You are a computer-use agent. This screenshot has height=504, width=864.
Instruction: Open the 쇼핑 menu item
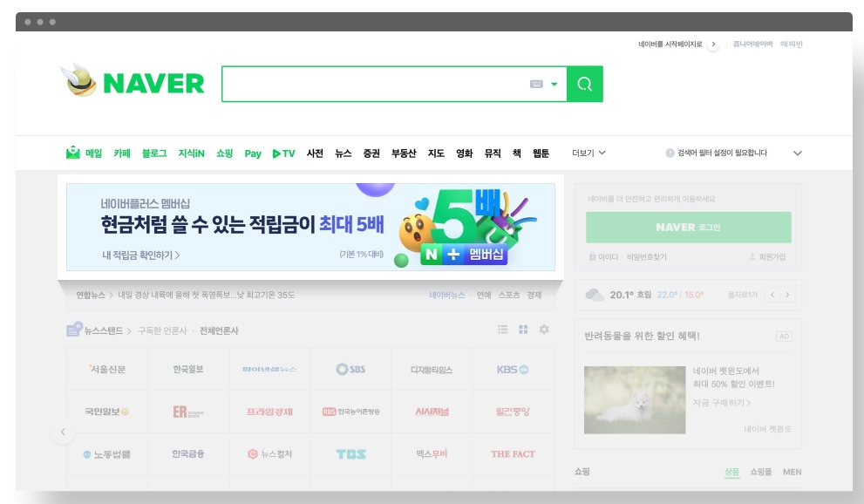(x=224, y=153)
